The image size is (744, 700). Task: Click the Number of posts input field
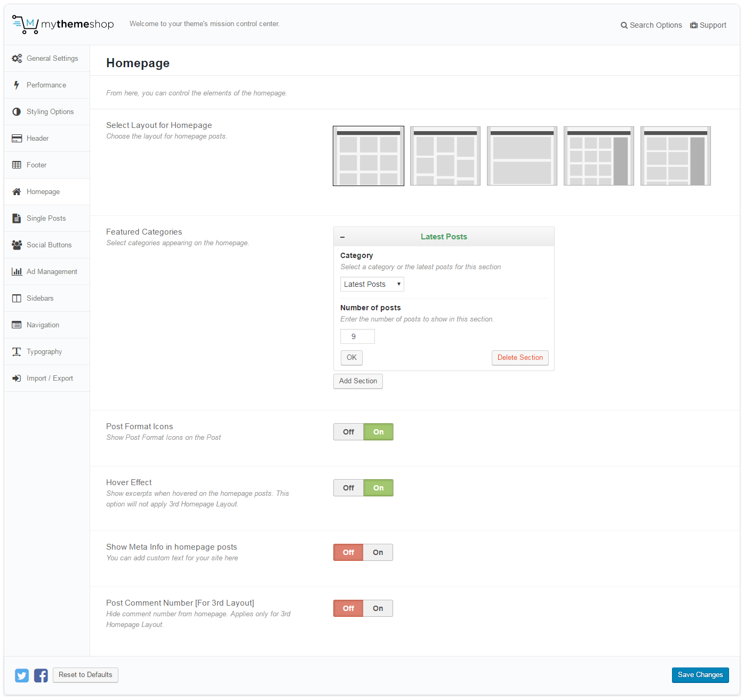click(357, 336)
